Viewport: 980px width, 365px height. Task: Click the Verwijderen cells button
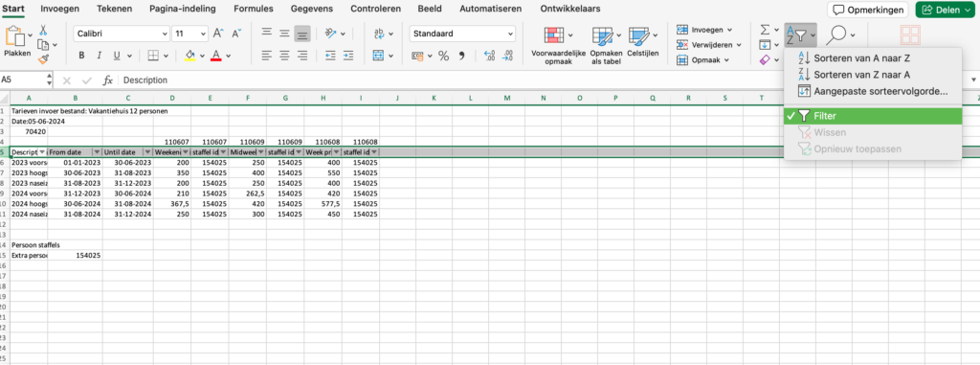pos(709,44)
